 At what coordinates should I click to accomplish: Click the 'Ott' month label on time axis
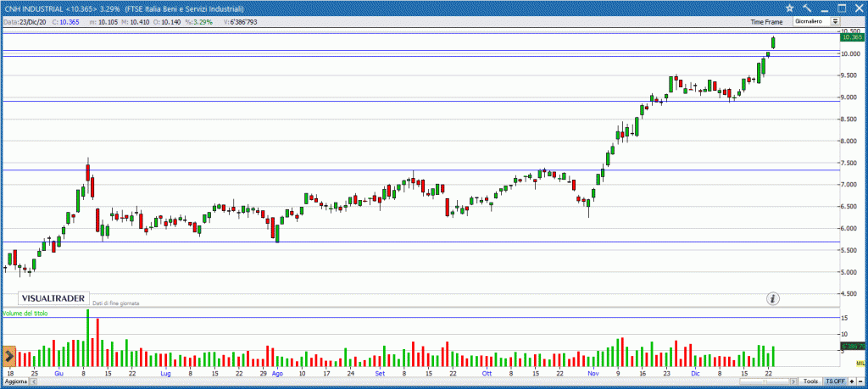coord(487,374)
